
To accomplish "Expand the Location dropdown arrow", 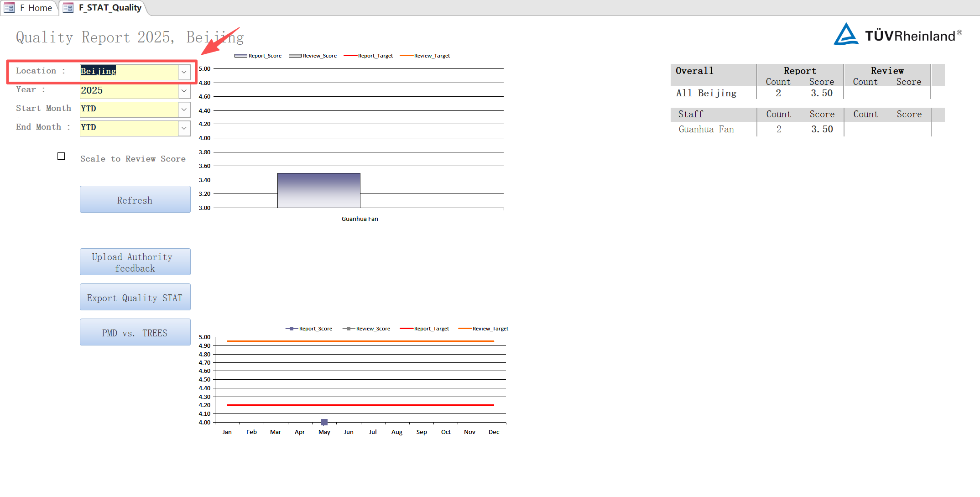I will (184, 72).
